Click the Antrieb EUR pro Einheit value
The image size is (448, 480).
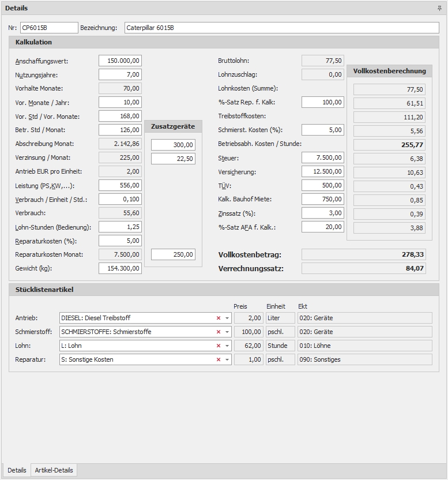(x=120, y=171)
